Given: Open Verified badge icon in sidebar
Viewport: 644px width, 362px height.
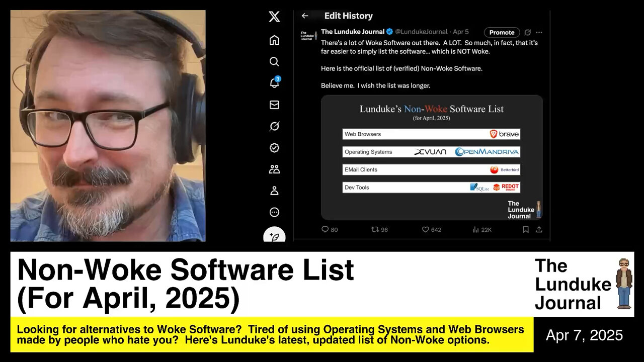Looking at the screenshot, I should [274, 148].
